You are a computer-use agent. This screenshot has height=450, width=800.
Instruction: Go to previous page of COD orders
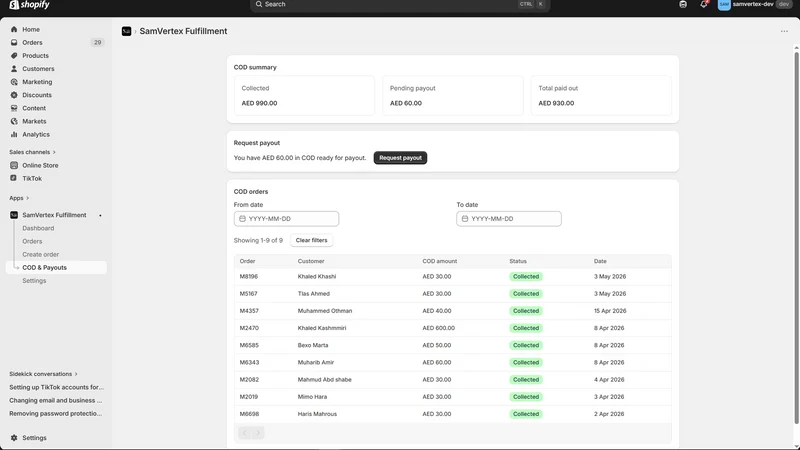(244, 433)
